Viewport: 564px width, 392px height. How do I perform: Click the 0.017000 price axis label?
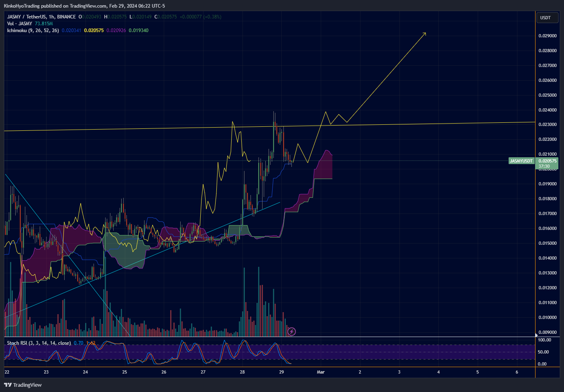coord(548,213)
